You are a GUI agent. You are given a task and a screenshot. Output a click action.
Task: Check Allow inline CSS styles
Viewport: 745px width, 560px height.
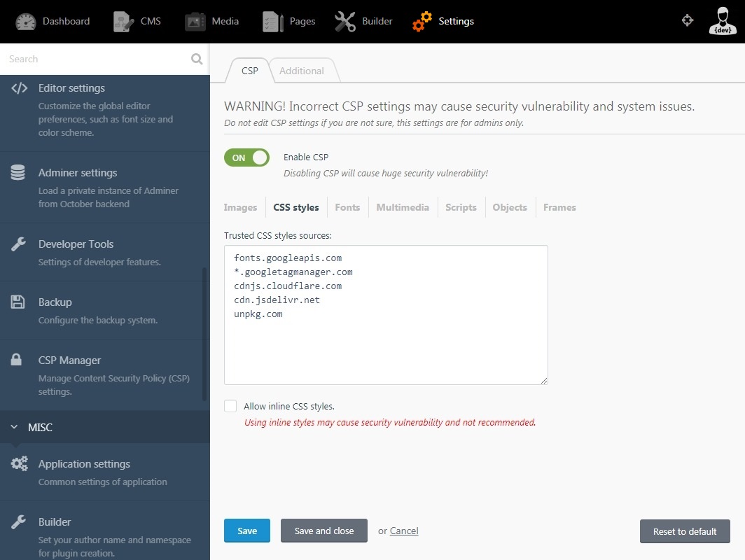[x=230, y=406]
